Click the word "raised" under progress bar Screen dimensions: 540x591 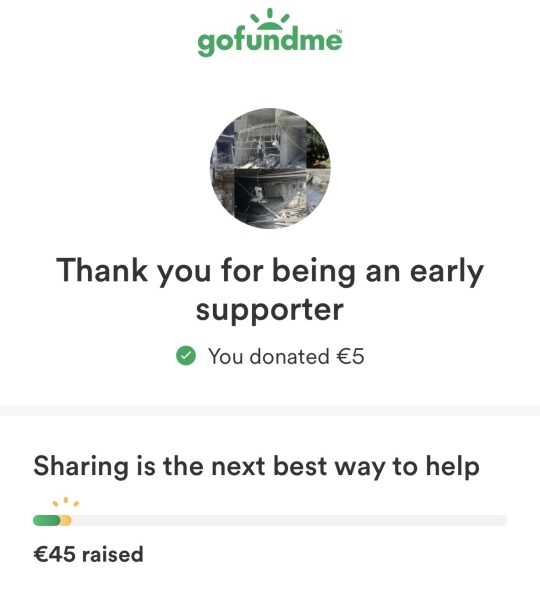[113, 554]
